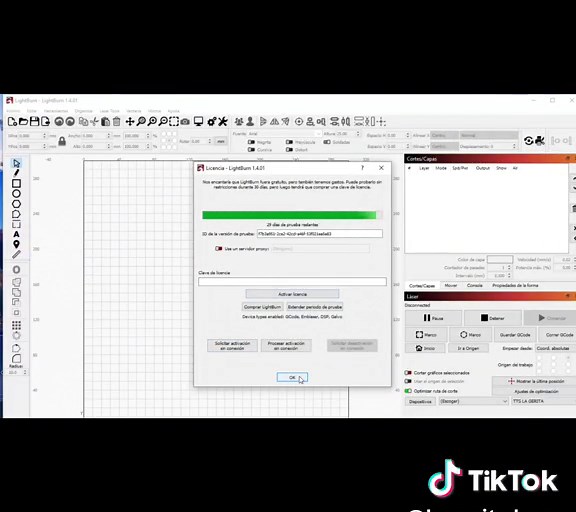Click the Comprar LightBurn button

pos(262,307)
